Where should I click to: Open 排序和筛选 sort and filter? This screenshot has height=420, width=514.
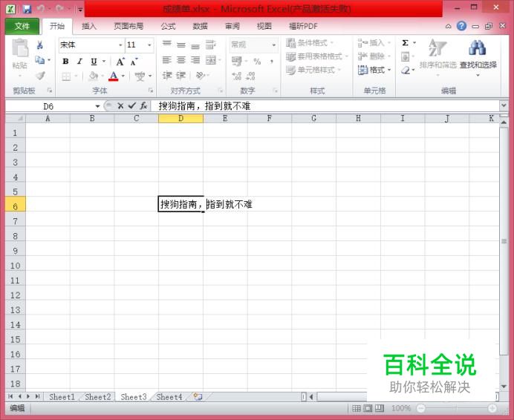pyautogui.click(x=438, y=56)
